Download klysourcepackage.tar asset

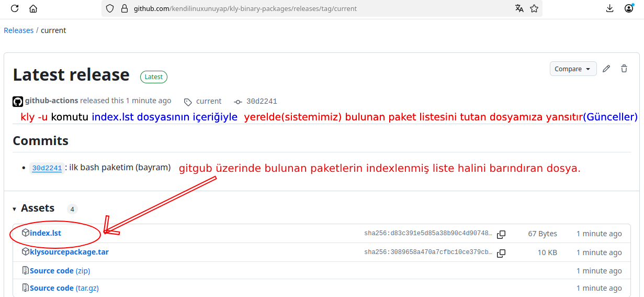click(x=69, y=252)
